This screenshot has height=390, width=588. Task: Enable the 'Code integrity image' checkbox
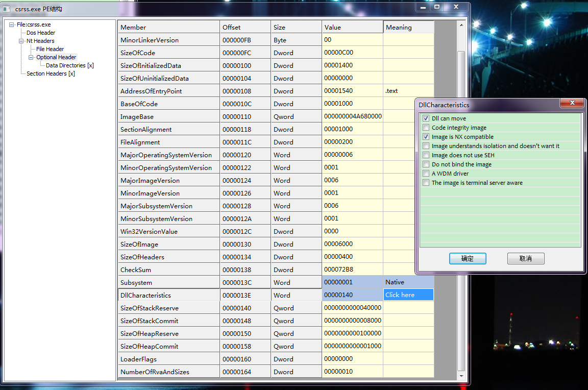click(x=426, y=128)
